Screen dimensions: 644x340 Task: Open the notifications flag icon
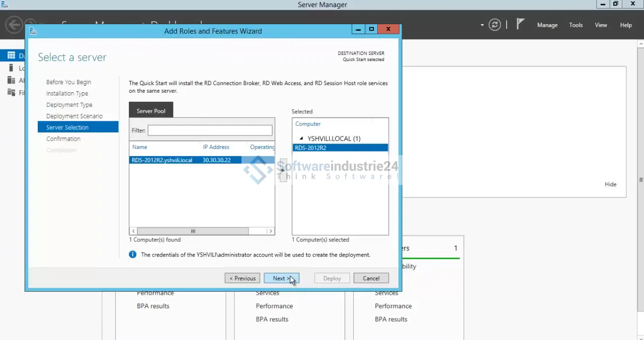(x=521, y=24)
